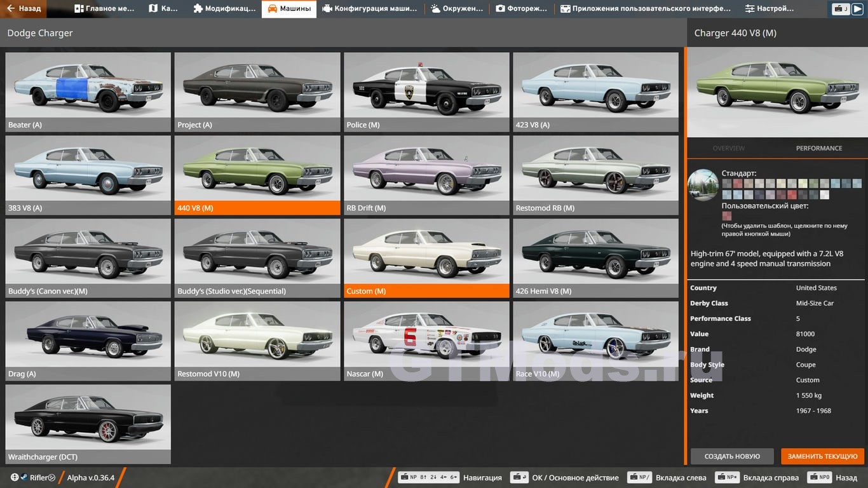Click the Steam icon beside Rifler
868x488 pixels.
click(x=24, y=477)
